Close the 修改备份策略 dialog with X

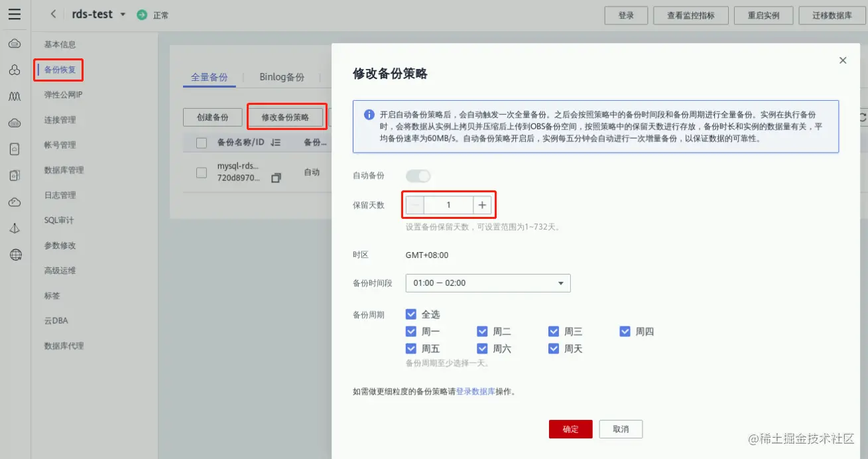(x=843, y=60)
